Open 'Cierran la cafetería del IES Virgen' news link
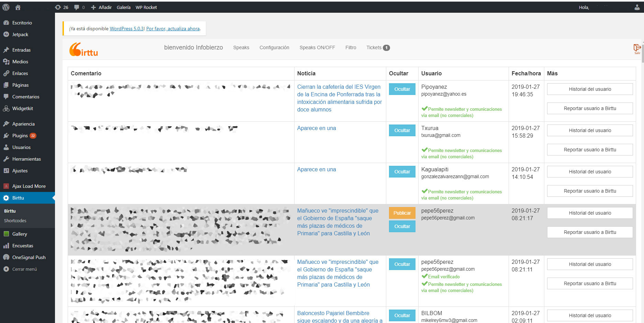This screenshot has width=644, height=323. (340, 98)
